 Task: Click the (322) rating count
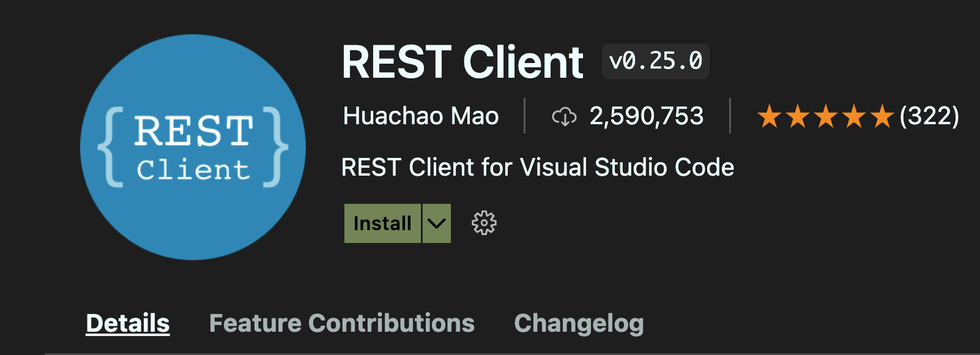point(929,116)
